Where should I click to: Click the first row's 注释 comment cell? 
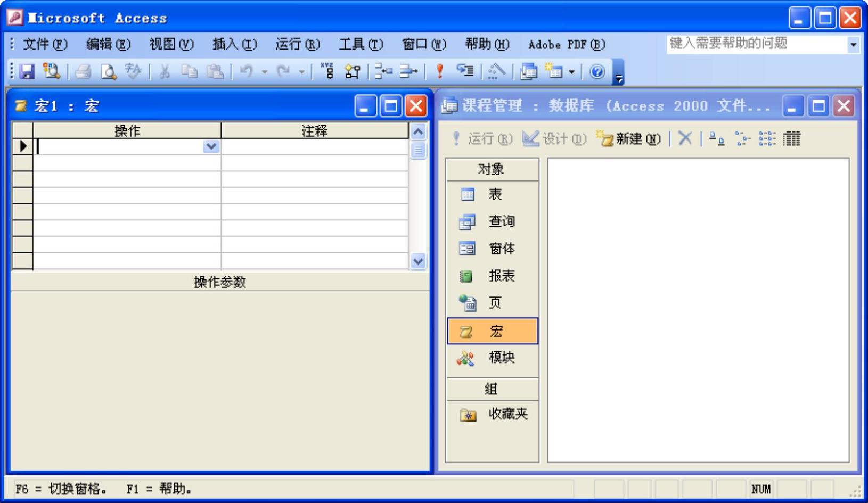tap(315, 146)
